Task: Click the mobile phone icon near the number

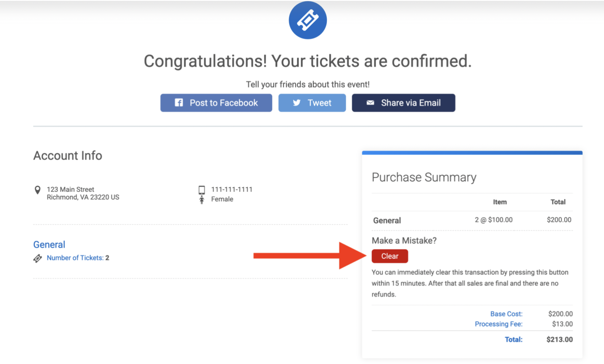Action: [x=202, y=190]
